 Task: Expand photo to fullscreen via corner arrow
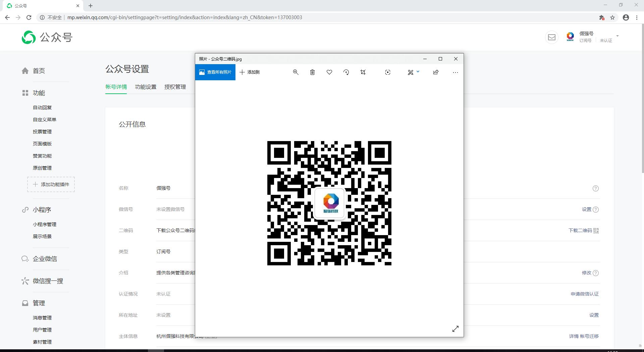455,329
